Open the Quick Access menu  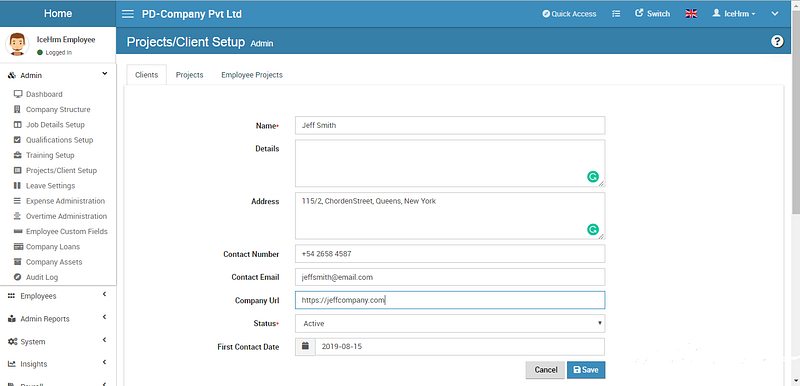(569, 14)
